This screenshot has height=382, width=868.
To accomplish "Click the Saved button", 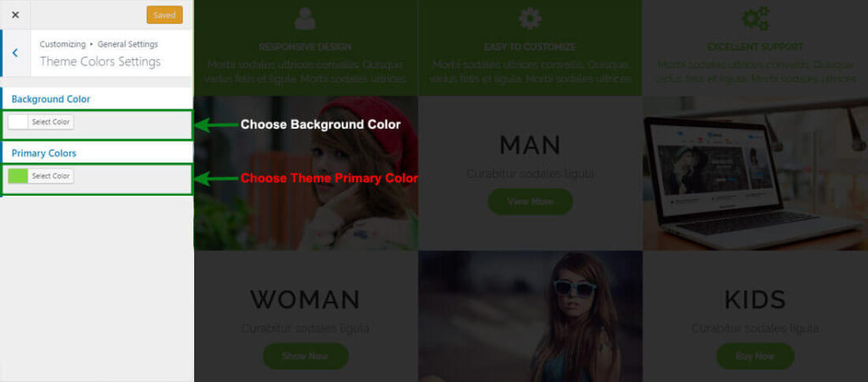I will 164,15.
